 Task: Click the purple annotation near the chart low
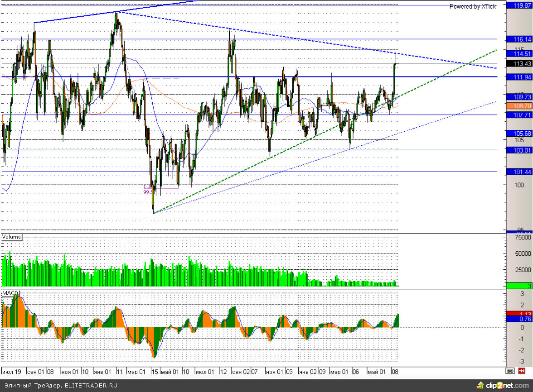[x=148, y=189]
